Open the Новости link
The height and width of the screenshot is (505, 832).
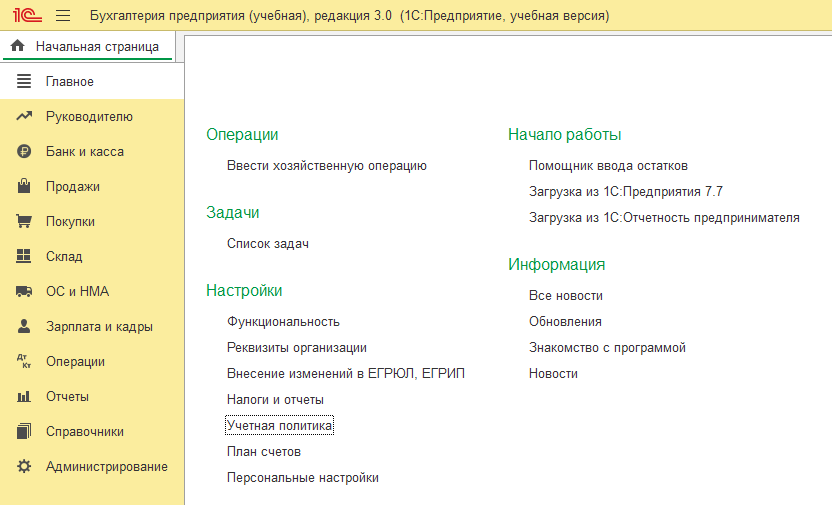coord(553,373)
